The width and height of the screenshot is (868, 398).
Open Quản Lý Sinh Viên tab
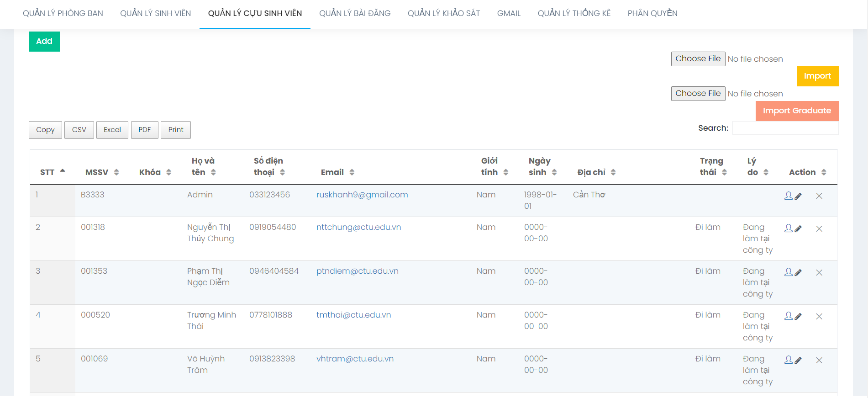click(156, 13)
